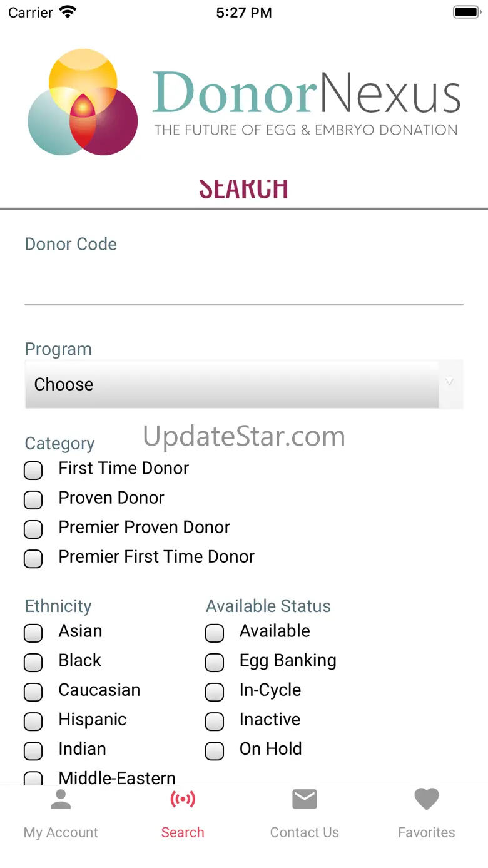Click the battery icon in status bar
The height and width of the screenshot is (868, 488).
pyautogui.click(x=465, y=13)
